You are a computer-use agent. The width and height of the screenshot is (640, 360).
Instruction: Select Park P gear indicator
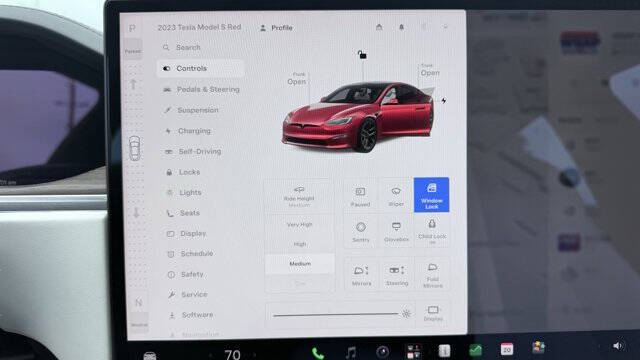coord(132,28)
